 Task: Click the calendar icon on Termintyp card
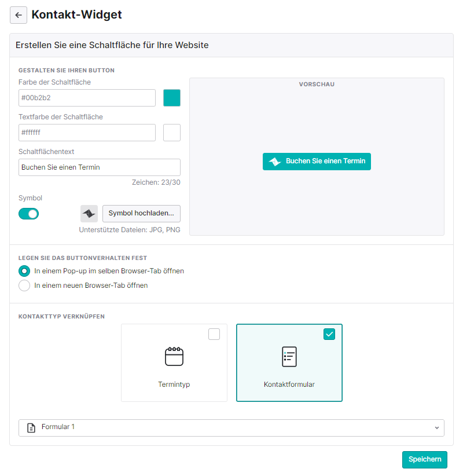[174, 356]
